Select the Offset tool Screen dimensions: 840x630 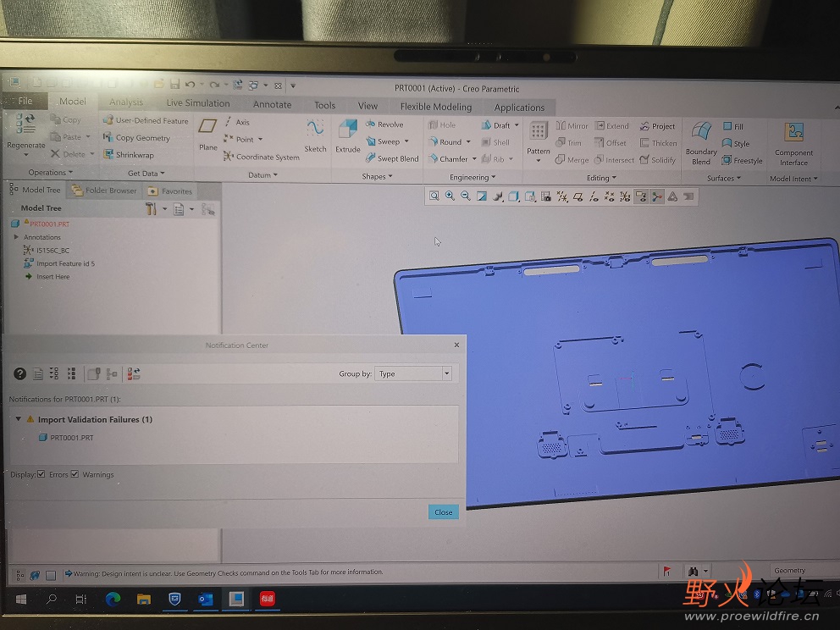(x=611, y=143)
